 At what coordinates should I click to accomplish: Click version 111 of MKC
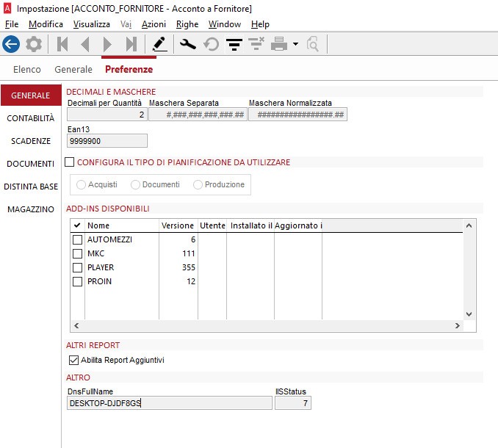point(189,253)
